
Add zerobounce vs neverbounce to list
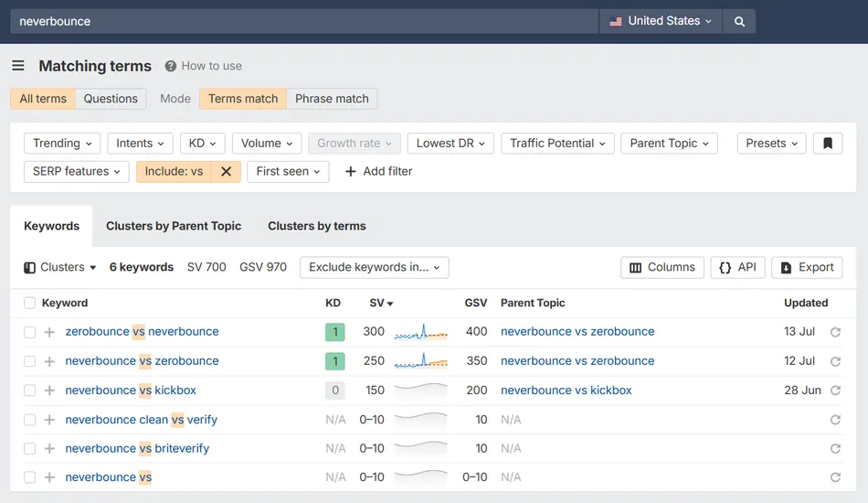click(49, 332)
